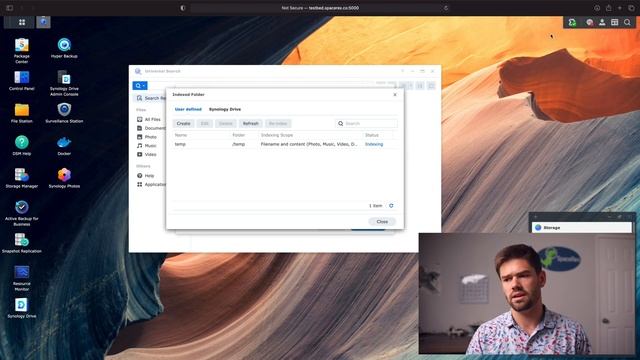Open Storage Manager desktop icon
The height and width of the screenshot is (360, 640).
(22, 178)
